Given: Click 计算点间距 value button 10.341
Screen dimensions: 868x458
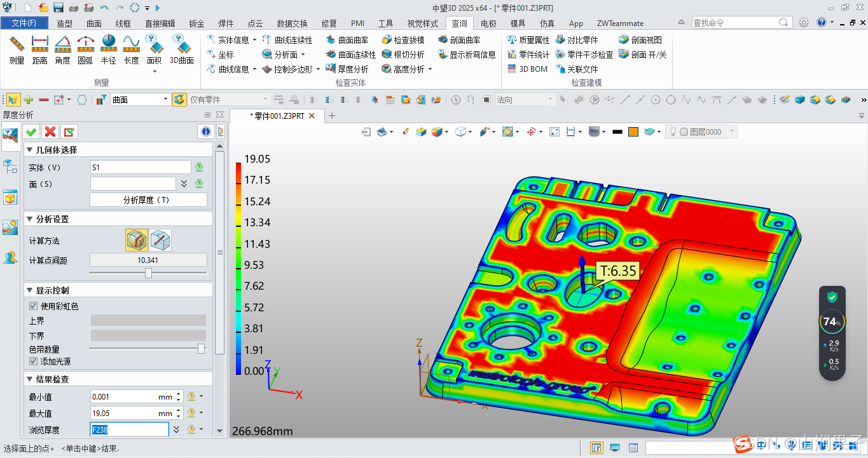Looking at the screenshot, I should [x=148, y=260].
